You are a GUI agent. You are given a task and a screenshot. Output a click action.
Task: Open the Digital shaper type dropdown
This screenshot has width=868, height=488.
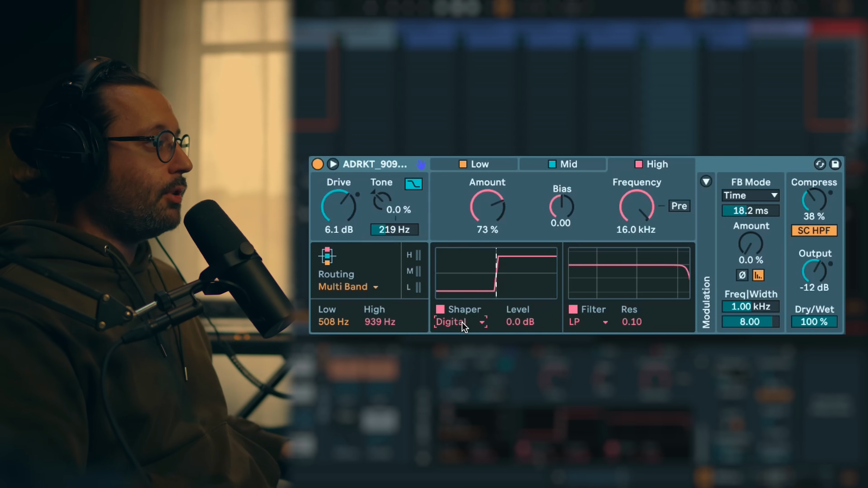click(461, 322)
